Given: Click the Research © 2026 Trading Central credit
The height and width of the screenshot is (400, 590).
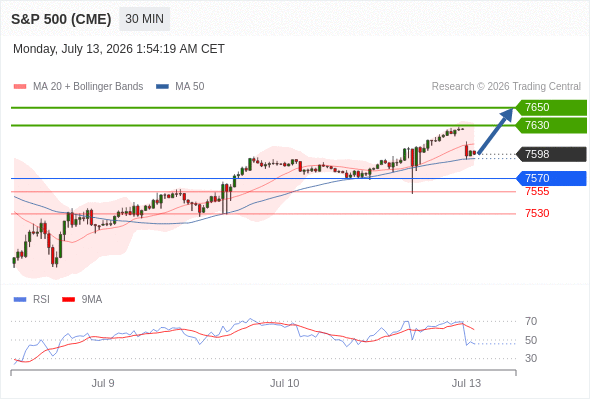Looking at the screenshot, I should 506,87.
